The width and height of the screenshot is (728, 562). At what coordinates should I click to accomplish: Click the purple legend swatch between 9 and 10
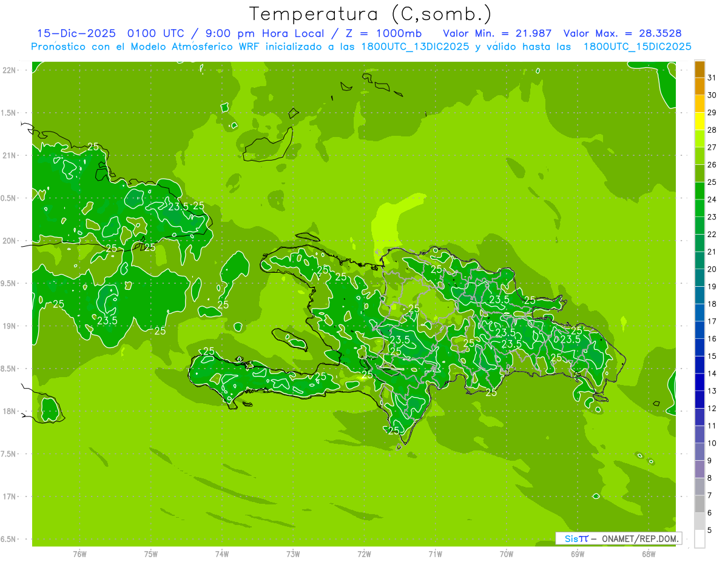click(699, 452)
